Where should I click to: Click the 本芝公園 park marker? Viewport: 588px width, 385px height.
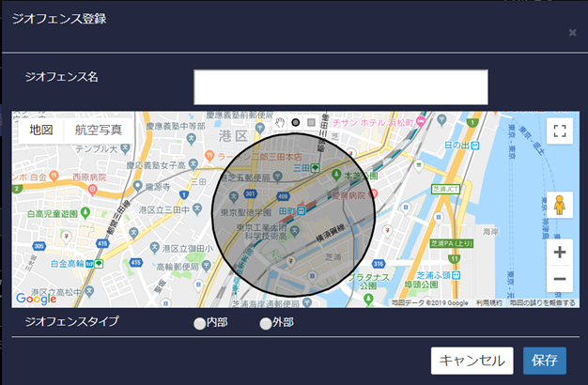[x=336, y=174]
